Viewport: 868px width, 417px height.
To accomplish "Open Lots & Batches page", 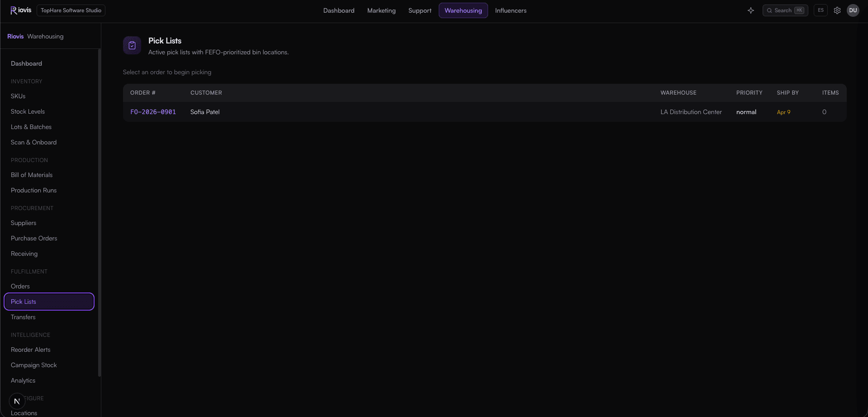I will pos(31,127).
